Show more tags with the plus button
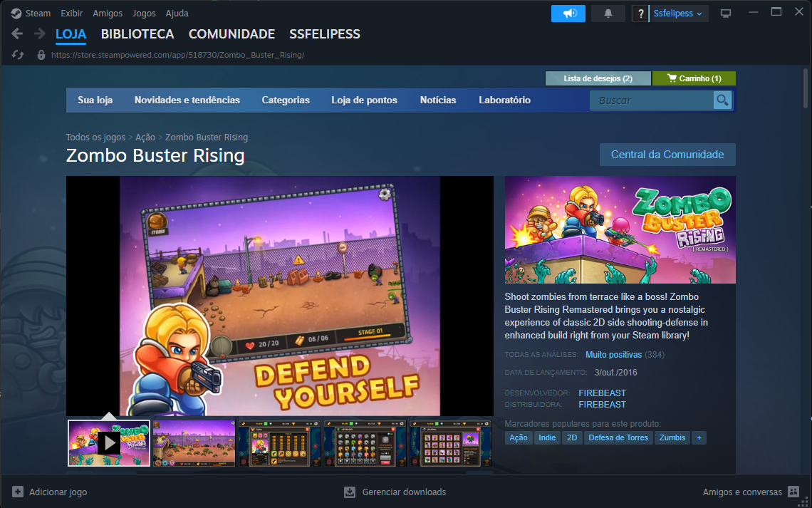The height and width of the screenshot is (508, 812). click(x=699, y=437)
